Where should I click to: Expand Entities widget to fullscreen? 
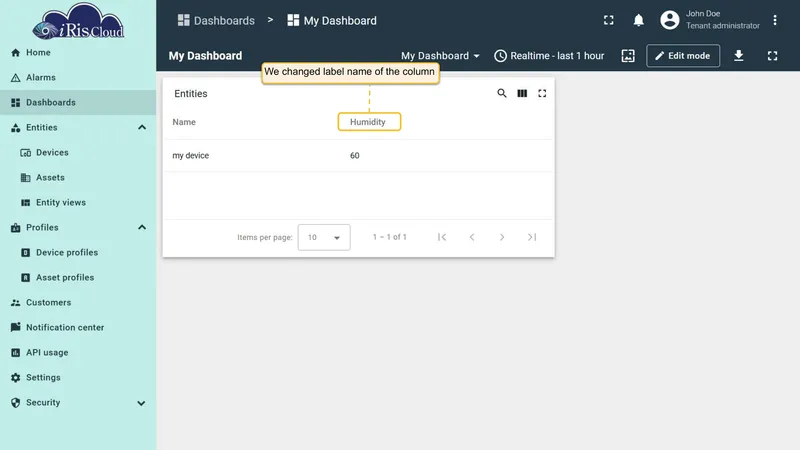(542, 93)
